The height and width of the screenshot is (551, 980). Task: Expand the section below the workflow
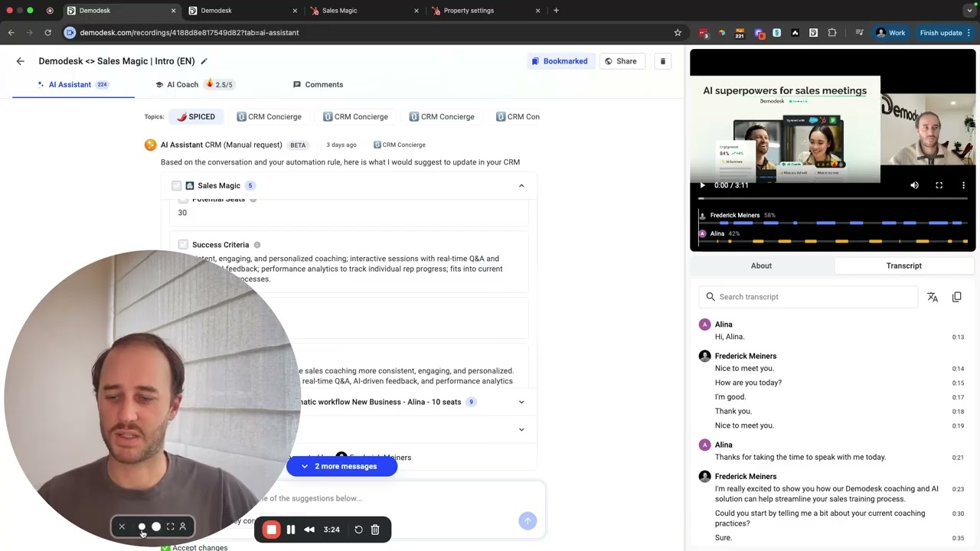pyautogui.click(x=521, y=429)
